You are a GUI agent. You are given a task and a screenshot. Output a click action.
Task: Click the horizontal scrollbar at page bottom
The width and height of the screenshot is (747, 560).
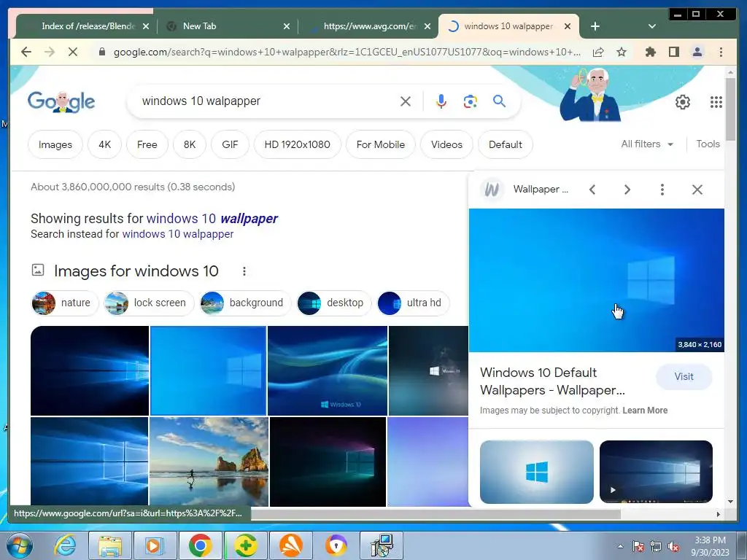coord(436,514)
